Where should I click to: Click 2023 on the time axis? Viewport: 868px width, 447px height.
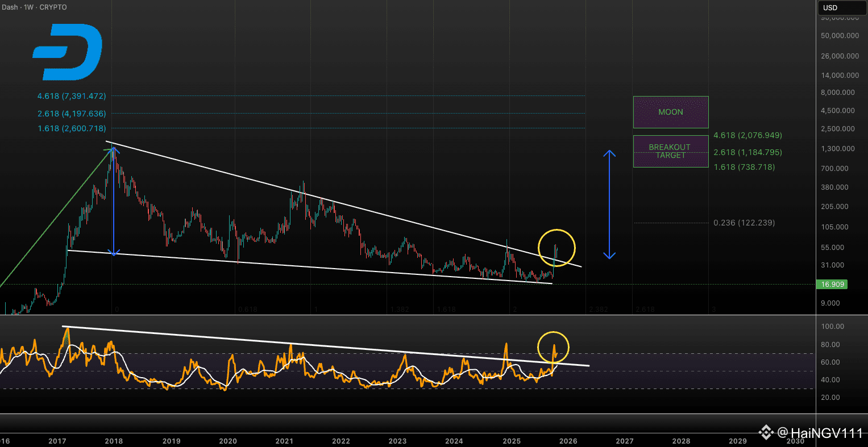(x=398, y=441)
